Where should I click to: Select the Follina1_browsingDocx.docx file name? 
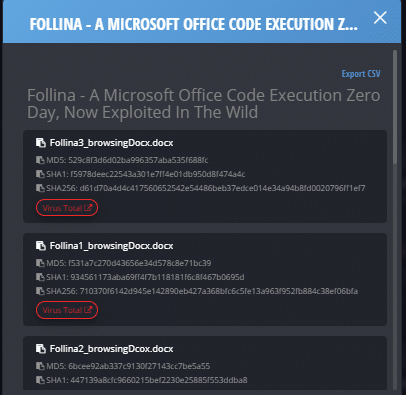111,246
